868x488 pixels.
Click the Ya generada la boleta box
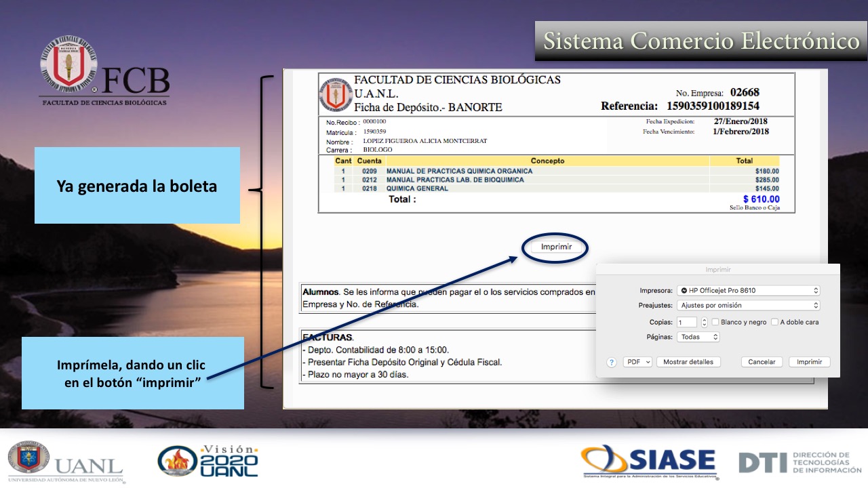137,186
